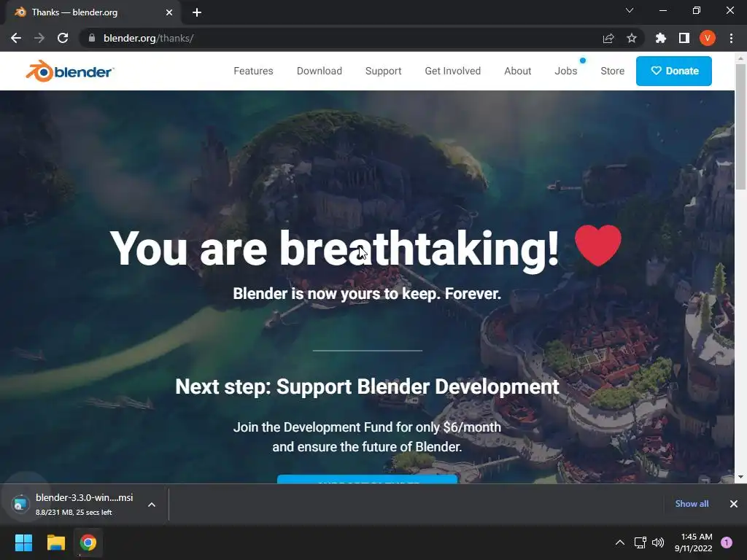Screen dimensions: 747x560
Task: Go back using the browser back arrow
Action: 16,38
